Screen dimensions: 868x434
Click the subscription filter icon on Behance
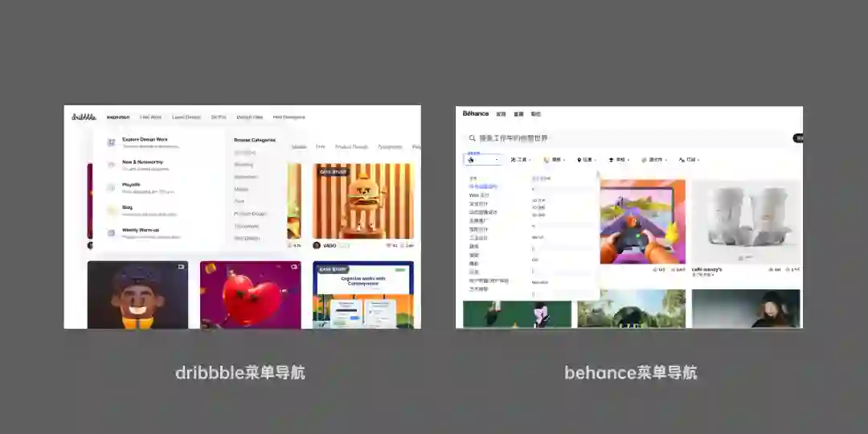tap(682, 159)
